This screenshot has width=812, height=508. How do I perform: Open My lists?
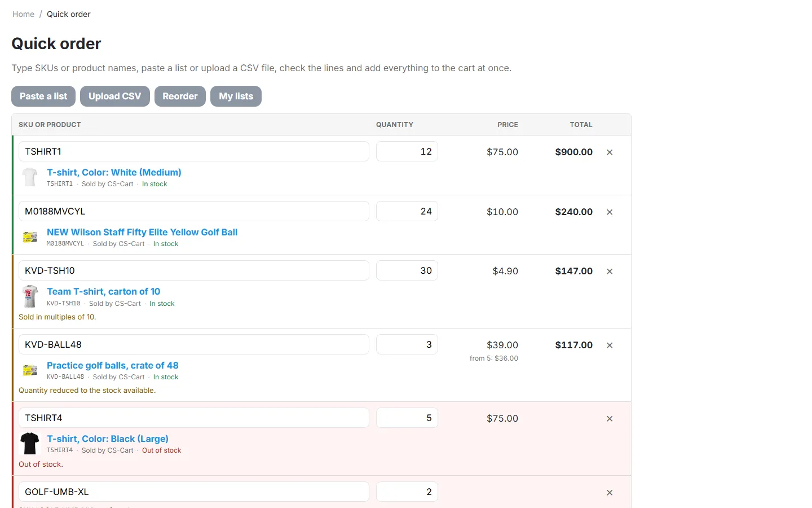(x=236, y=96)
